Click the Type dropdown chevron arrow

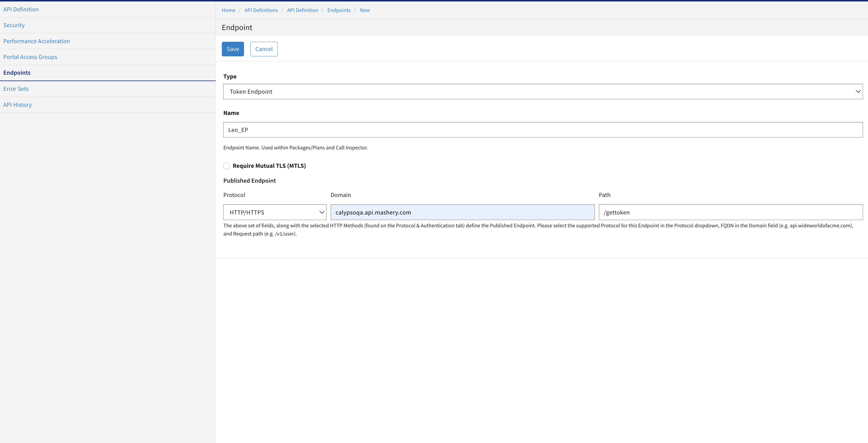[858, 92]
